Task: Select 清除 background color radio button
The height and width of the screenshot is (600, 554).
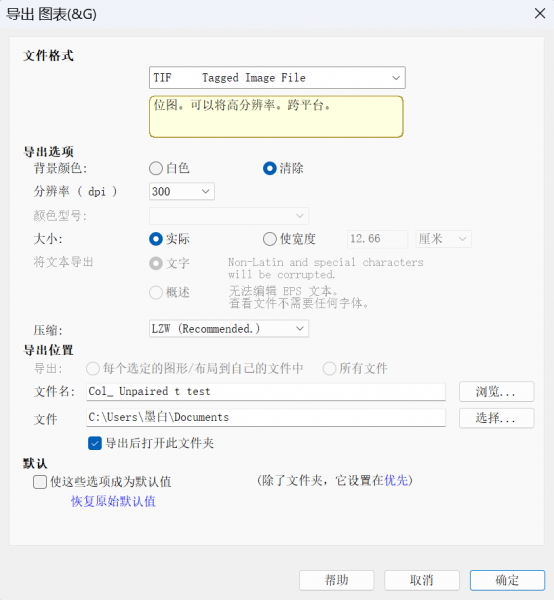Action: [270, 168]
